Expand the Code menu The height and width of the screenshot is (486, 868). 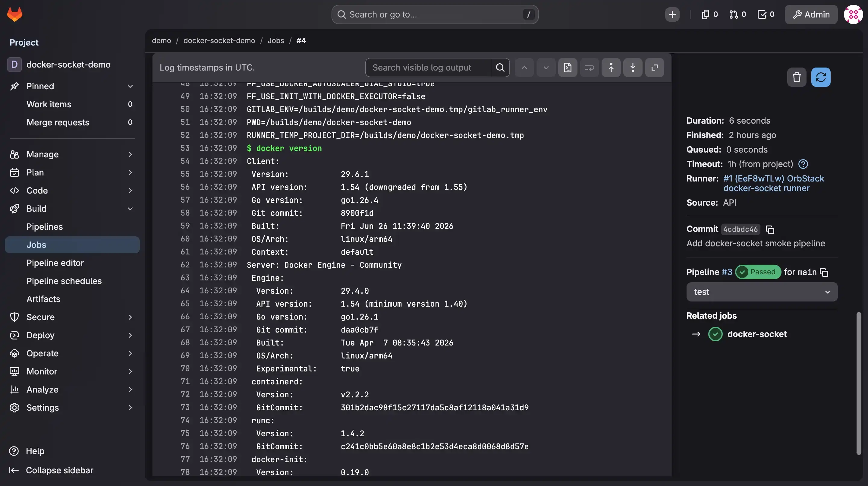[x=72, y=191]
